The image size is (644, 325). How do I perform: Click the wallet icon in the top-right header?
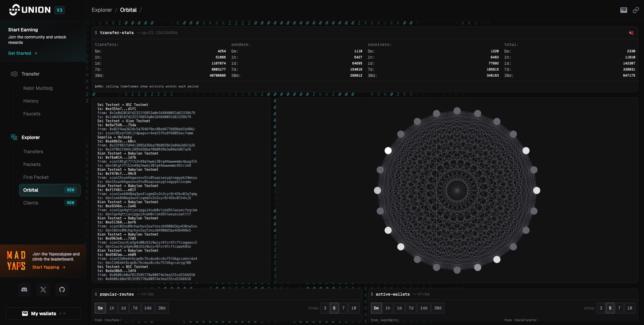(623, 10)
